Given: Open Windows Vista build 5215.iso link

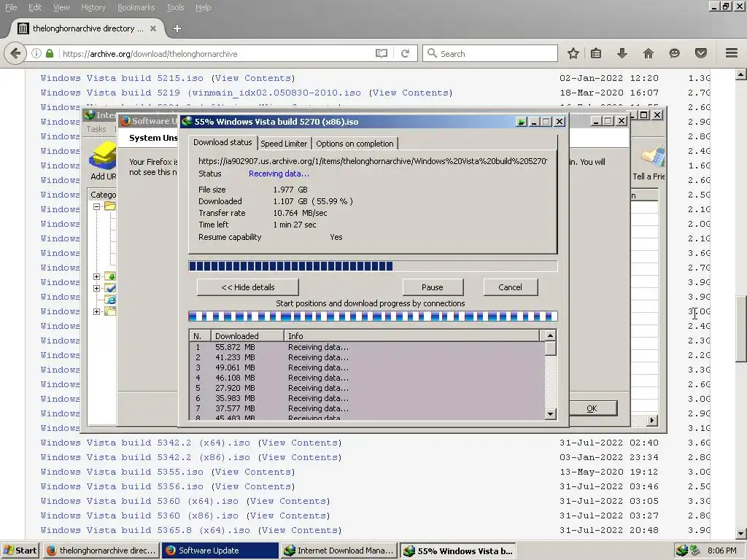Looking at the screenshot, I should (122, 78).
